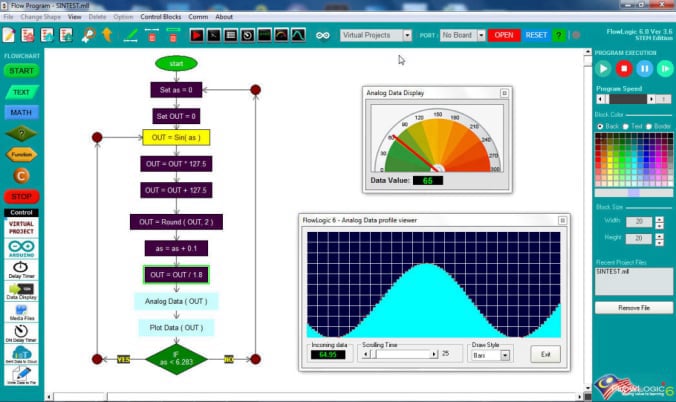Select the Text block color radio
Image resolution: width=676 pixels, height=402 pixels.
click(x=625, y=126)
